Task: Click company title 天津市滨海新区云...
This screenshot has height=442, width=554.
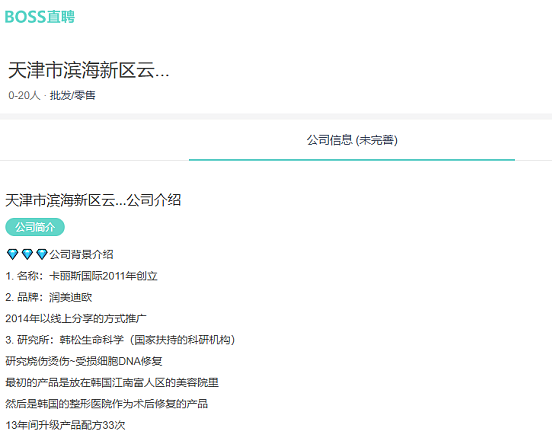Action: 89,70
